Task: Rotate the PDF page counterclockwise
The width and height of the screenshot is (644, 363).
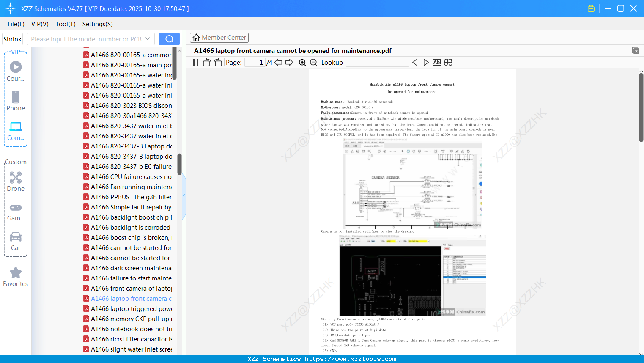Action: [x=206, y=63]
